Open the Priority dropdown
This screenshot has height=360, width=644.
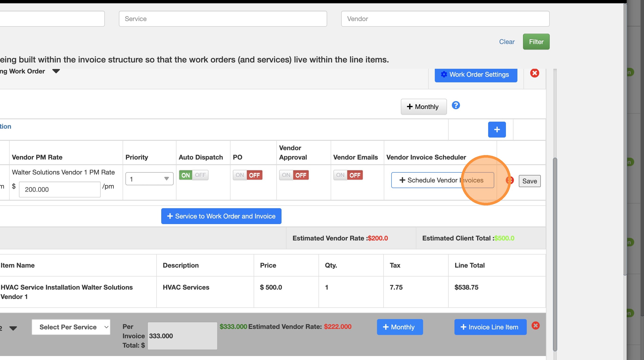(x=149, y=179)
